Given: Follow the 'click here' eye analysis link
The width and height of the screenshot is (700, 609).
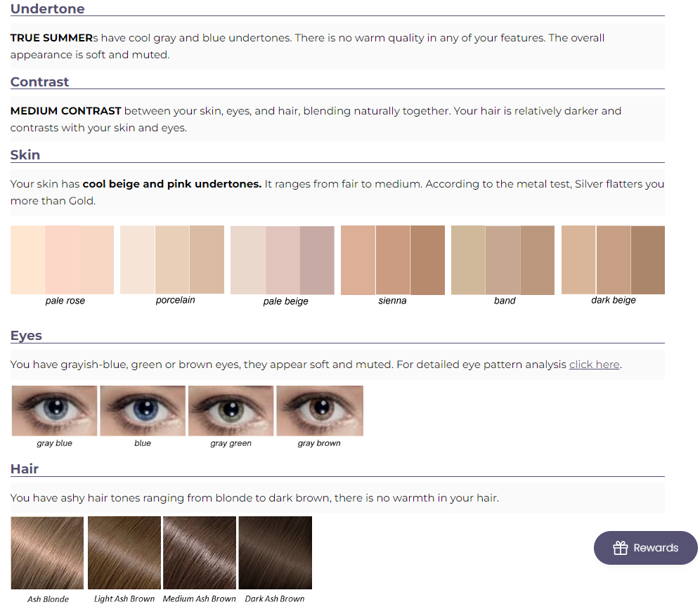Looking at the screenshot, I should pos(594,365).
